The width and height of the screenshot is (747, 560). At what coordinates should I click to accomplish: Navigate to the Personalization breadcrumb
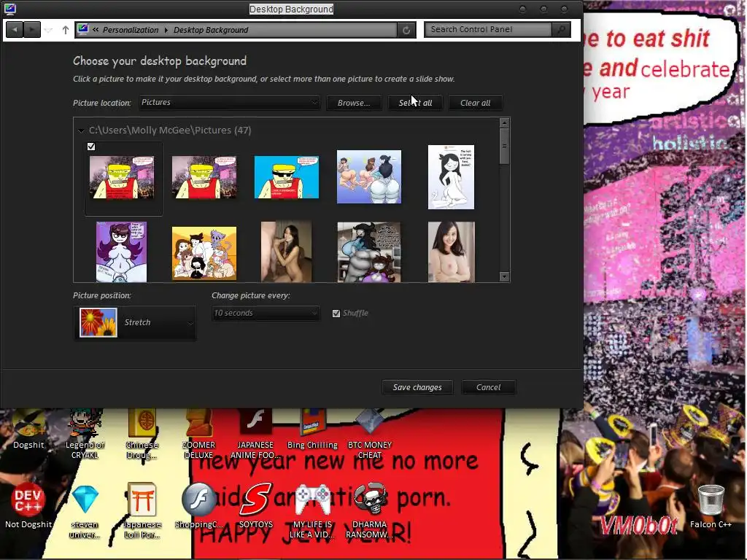point(131,30)
